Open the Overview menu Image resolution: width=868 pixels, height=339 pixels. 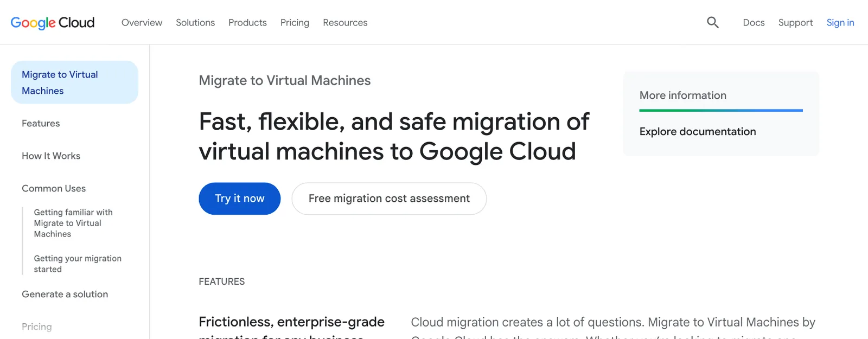(x=142, y=22)
